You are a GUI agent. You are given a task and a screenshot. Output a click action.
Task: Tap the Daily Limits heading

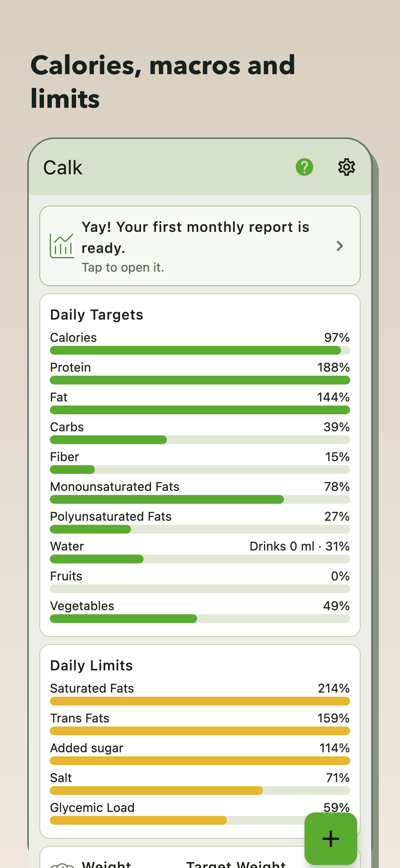(92, 666)
